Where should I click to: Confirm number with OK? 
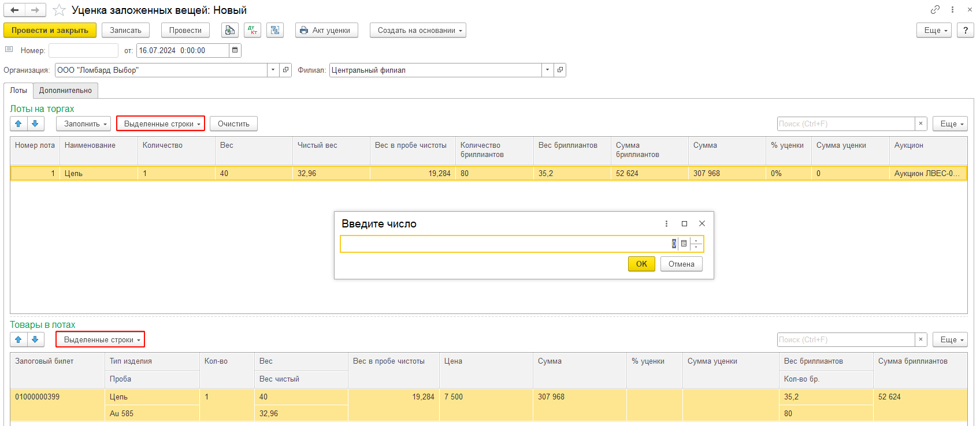(641, 264)
